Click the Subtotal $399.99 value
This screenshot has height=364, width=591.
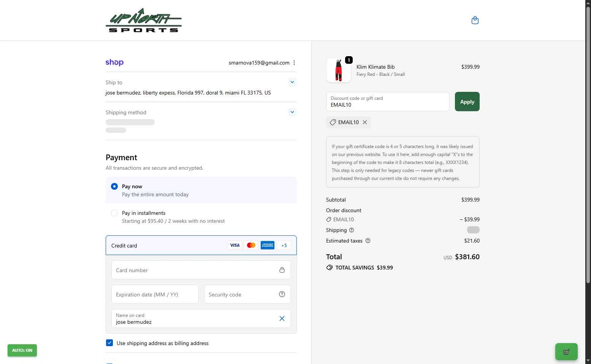(x=471, y=200)
